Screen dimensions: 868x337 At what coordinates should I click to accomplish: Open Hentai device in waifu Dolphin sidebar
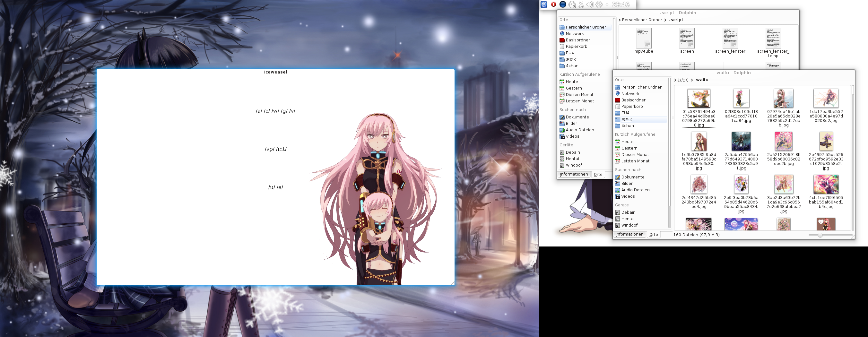pos(640,219)
